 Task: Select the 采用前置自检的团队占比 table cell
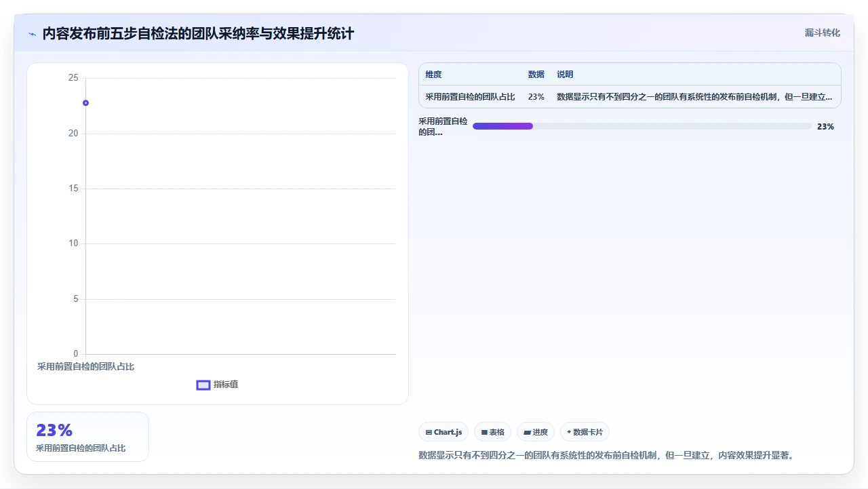[470, 97]
